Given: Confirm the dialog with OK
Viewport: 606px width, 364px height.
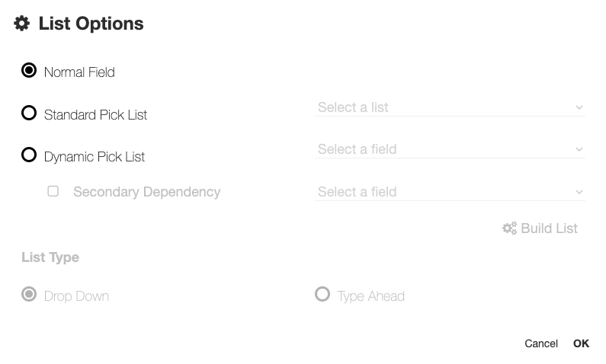Looking at the screenshot, I should click(581, 343).
